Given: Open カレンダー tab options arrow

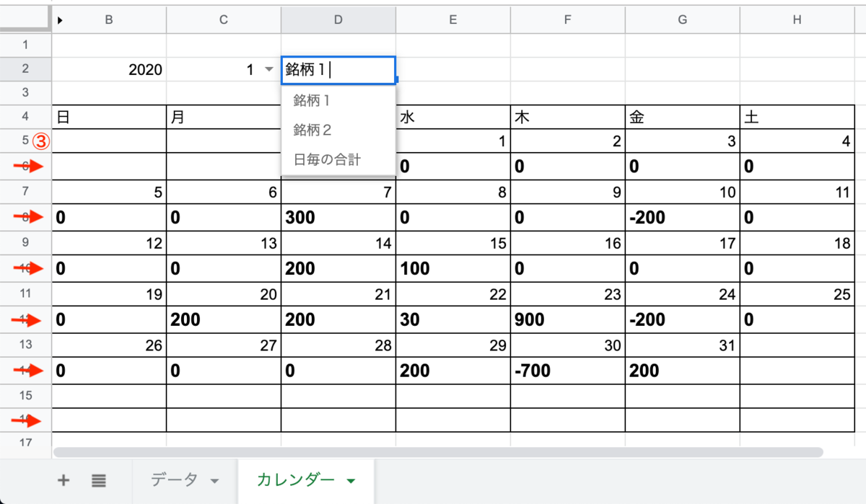Looking at the screenshot, I should (x=351, y=481).
